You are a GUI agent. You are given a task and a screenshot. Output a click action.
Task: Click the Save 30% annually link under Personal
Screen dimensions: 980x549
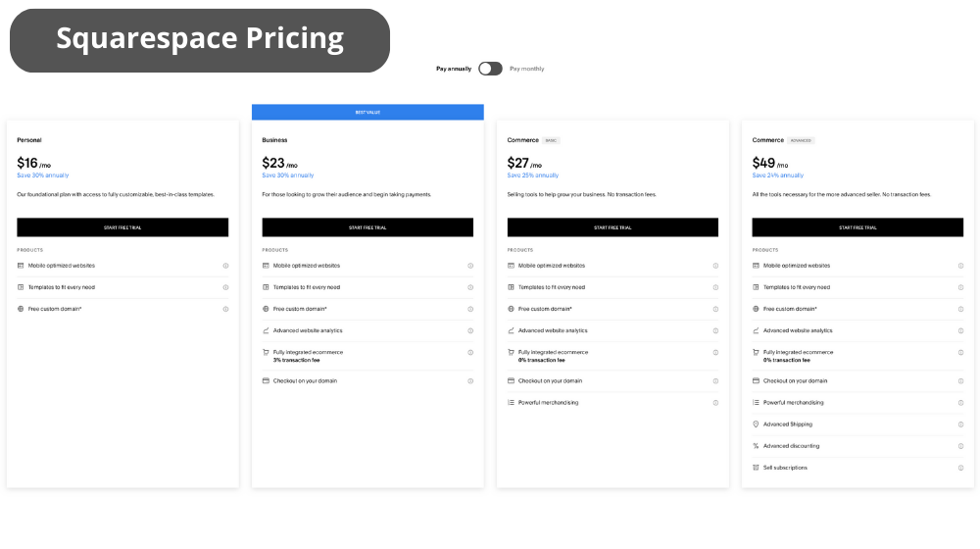[x=42, y=175]
